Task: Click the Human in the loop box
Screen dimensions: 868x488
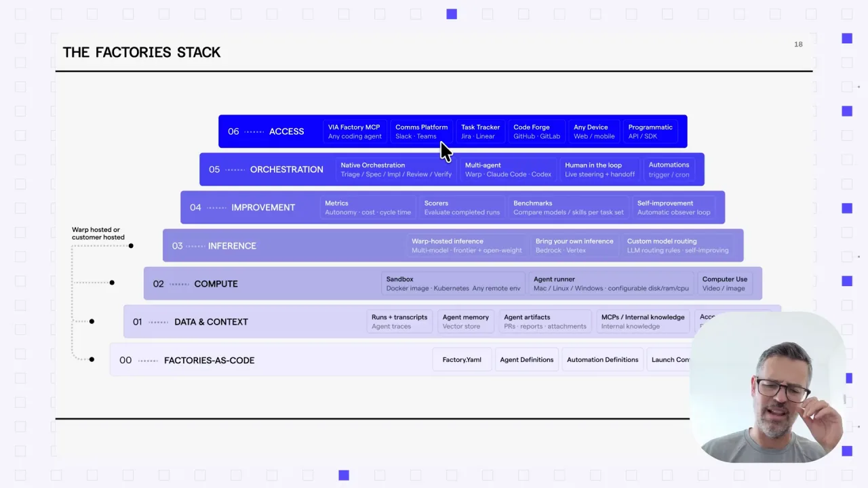Action: click(x=600, y=169)
